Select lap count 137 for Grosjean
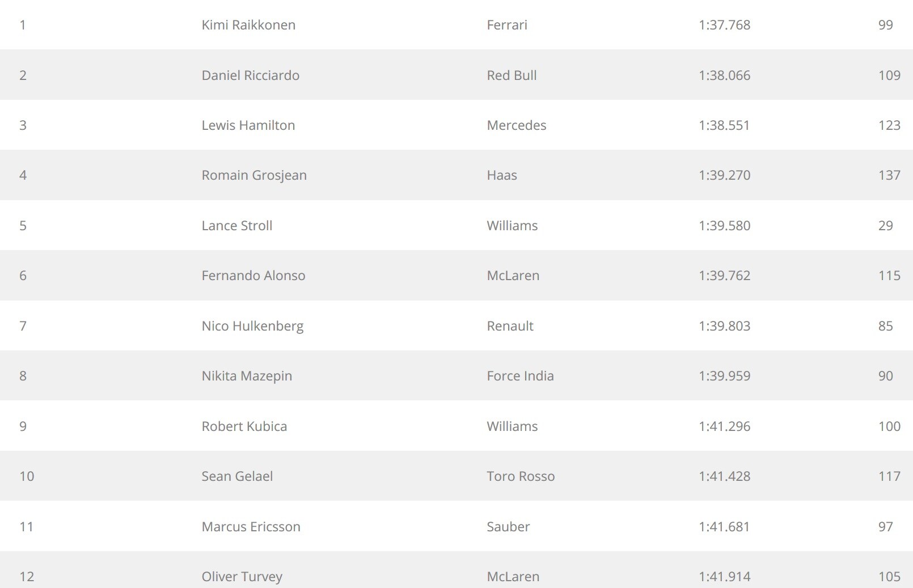 (889, 175)
